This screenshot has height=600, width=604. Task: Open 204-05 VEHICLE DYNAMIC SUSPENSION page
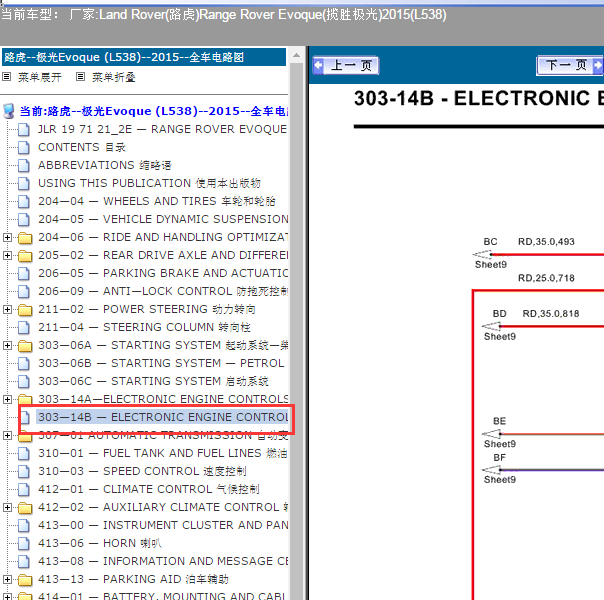163,219
